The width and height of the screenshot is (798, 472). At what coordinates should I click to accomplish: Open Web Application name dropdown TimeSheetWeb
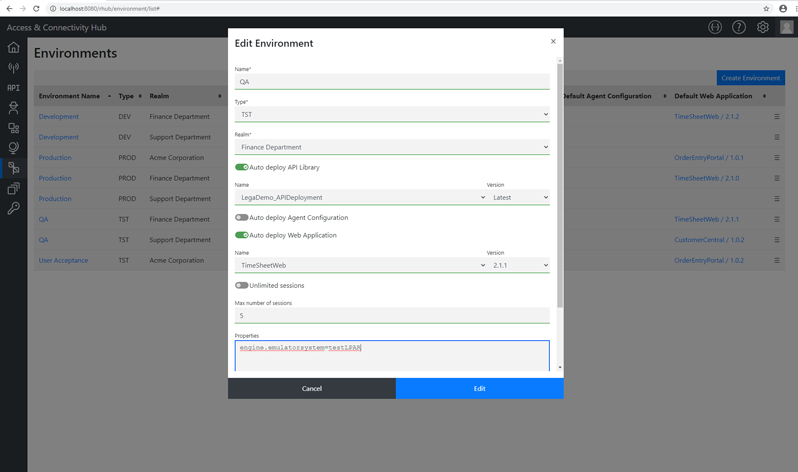pos(360,265)
